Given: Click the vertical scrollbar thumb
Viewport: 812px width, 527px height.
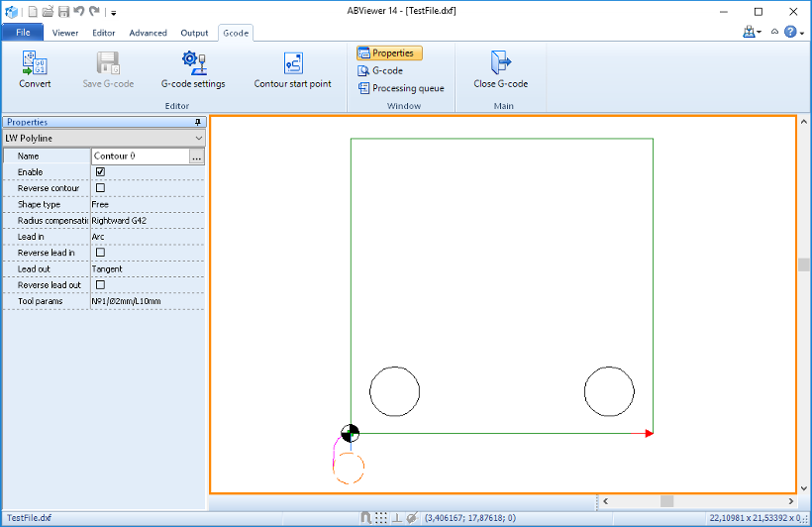Looking at the screenshot, I should click(x=804, y=264).
